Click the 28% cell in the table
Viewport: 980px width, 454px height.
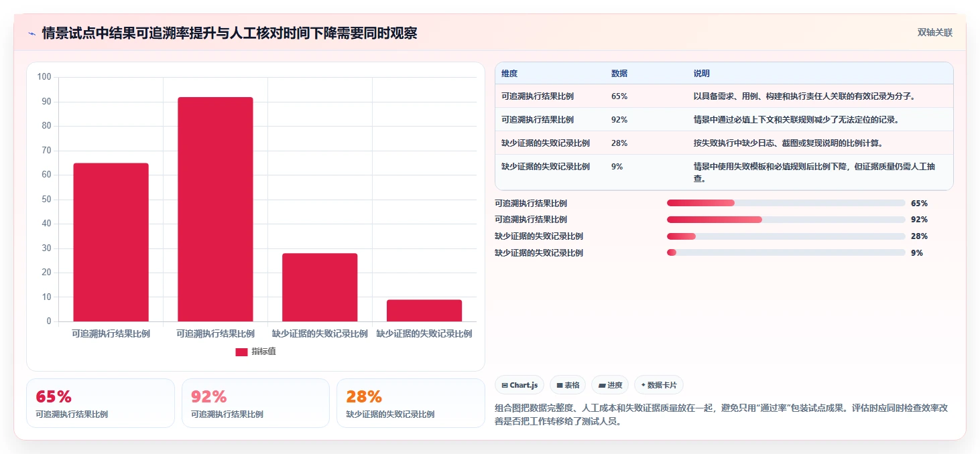point(619,143)
